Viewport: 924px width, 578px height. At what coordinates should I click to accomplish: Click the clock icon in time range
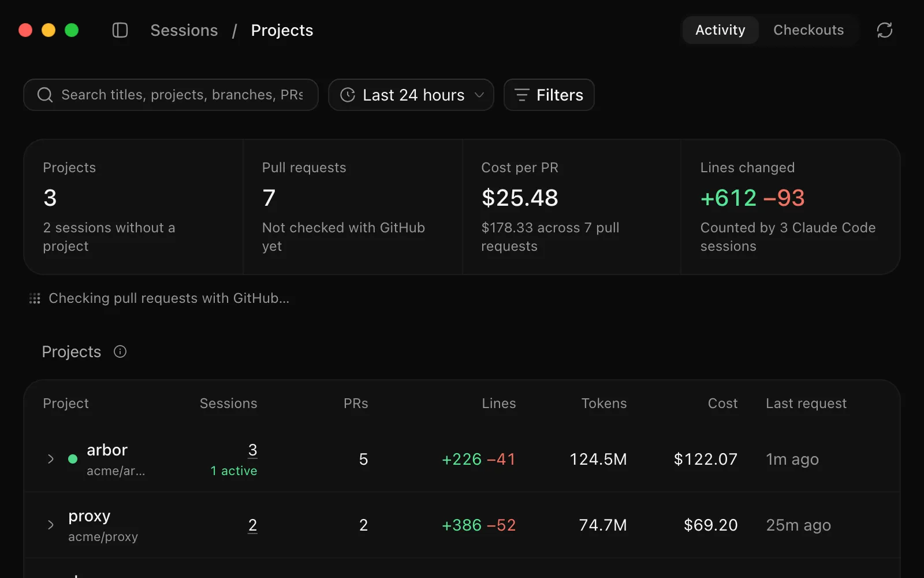pos(348,95)
